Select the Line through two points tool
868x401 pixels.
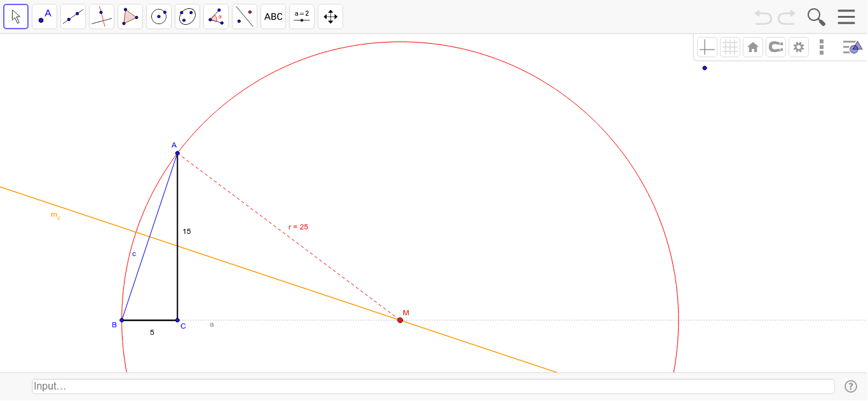click(x=73, y=17)
